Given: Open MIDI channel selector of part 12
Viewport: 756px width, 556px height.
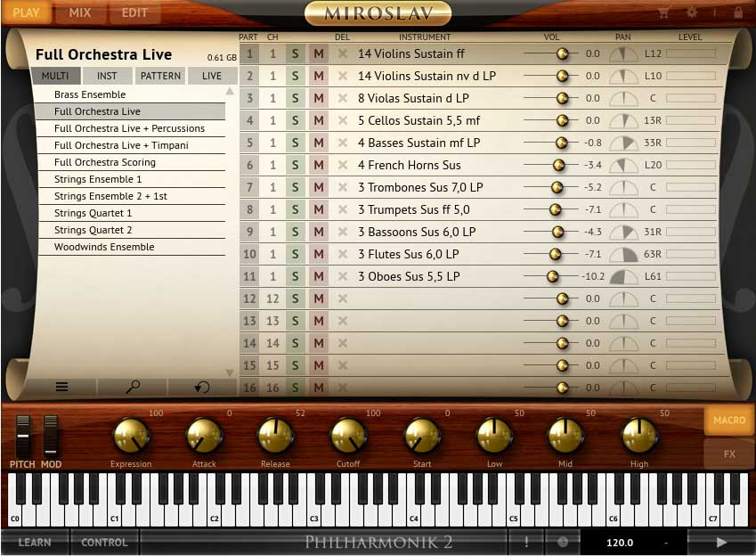Looking at the screenshot, I should click(272, 298).
